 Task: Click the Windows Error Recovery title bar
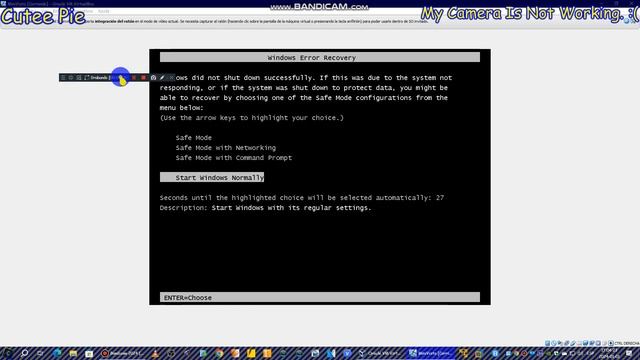320,58
